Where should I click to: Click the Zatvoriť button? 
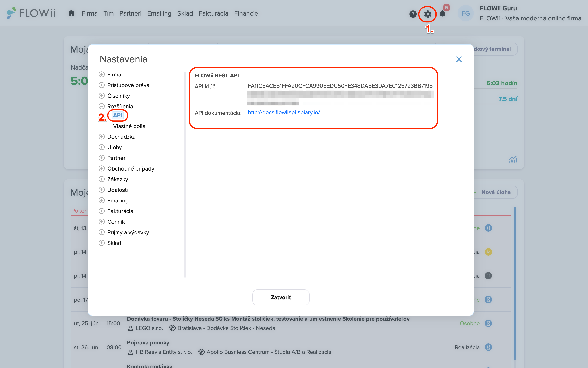coord(281,297)
